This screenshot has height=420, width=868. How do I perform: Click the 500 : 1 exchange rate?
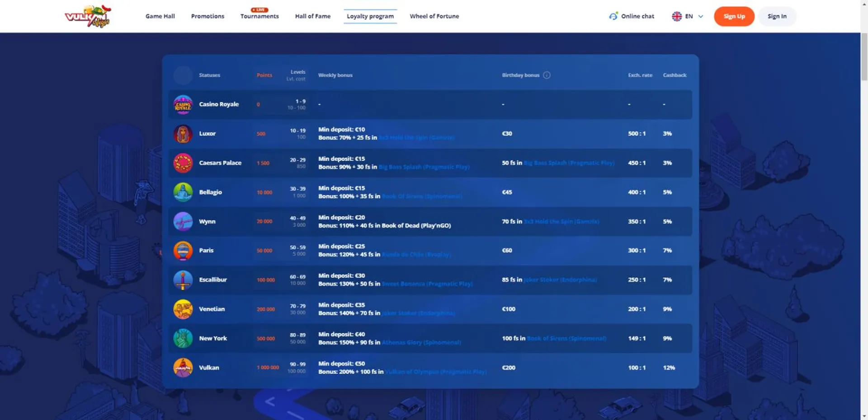637,134
